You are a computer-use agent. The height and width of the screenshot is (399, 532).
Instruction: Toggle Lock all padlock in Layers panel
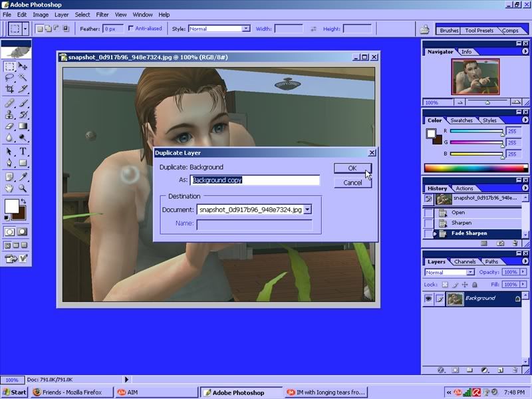(475, 285)
